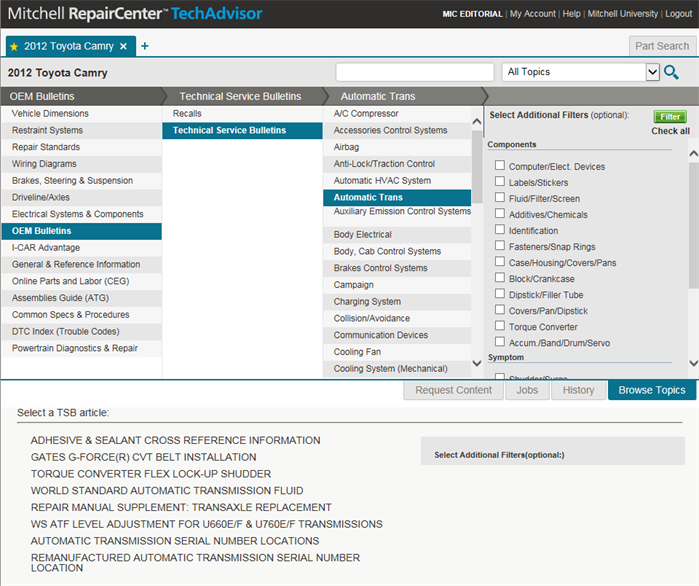Screen dimensions: 699x586
Task: Click the green Filter button
Action: pos(670,117)
